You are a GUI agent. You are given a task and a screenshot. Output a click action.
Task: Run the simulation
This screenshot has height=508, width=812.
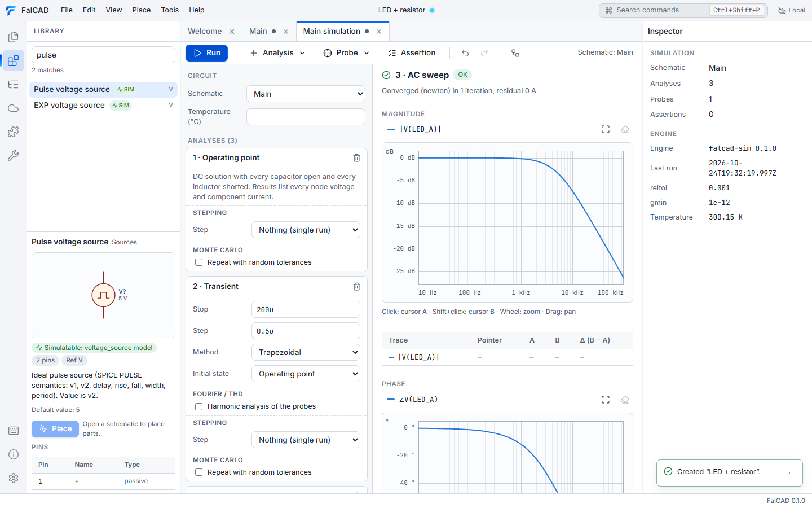[207, 53]
